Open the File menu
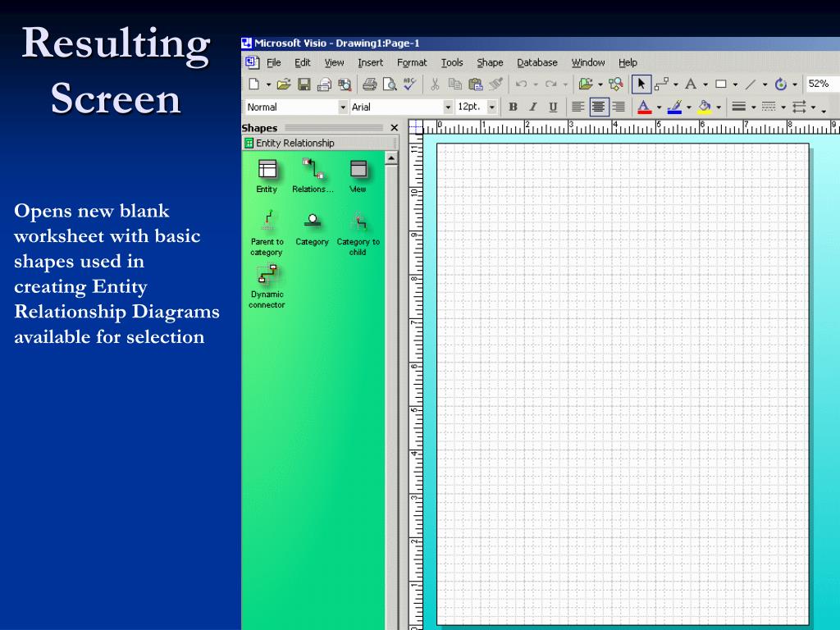 (x=274, y=62)
